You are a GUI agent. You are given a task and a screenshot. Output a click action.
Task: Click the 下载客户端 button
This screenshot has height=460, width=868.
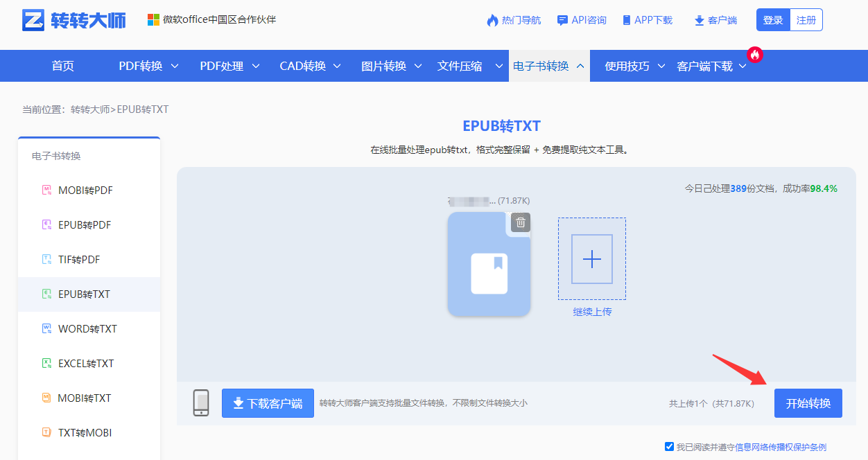click(268, 403)
